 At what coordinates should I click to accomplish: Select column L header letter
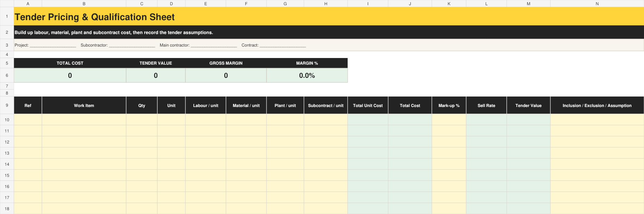click(486, 3)
